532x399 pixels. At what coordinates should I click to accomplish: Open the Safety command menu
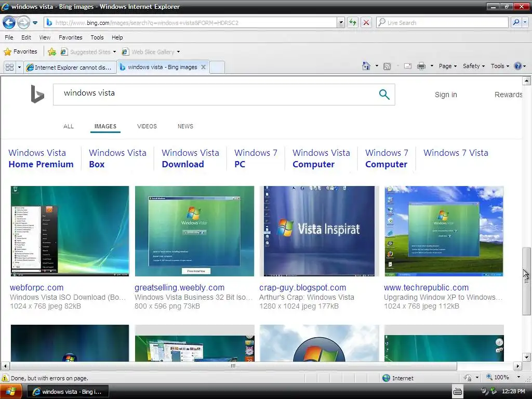pos(474,66)
